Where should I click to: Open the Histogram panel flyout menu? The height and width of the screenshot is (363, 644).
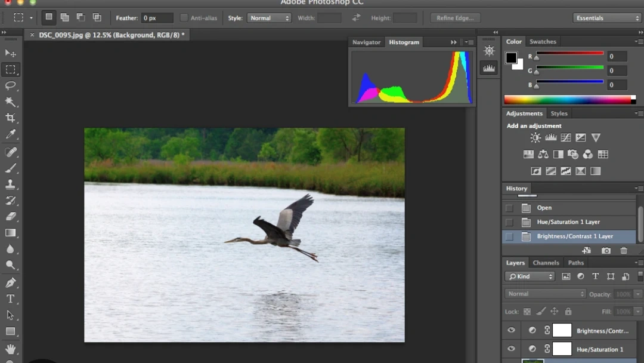coord(470,42)
